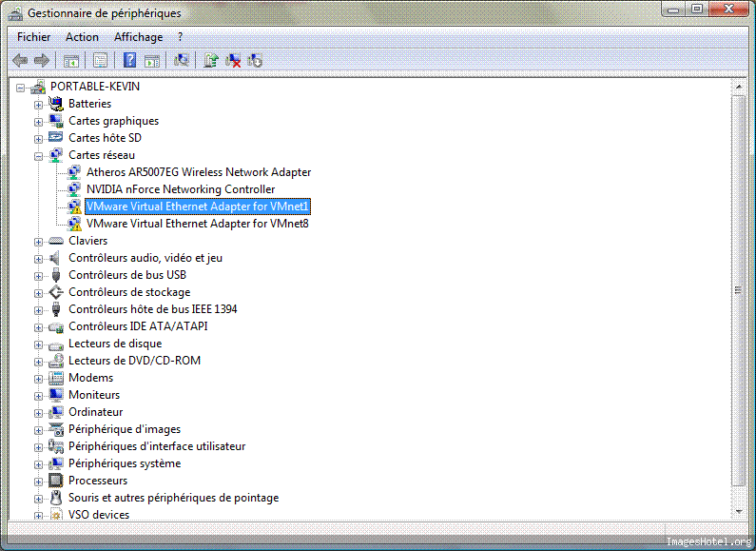The width and height of the screenshot is (756, 551).
Task: Select VMware Virtual Ethernet Adapter for VMnet8
Action: [197, 224]
